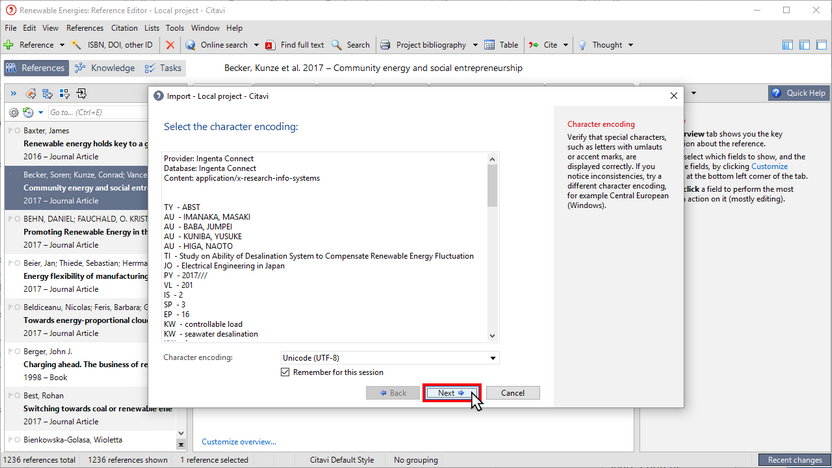832x468 pixels.
Task: Click the Cite toolbar icon
Action: [533, 45]
